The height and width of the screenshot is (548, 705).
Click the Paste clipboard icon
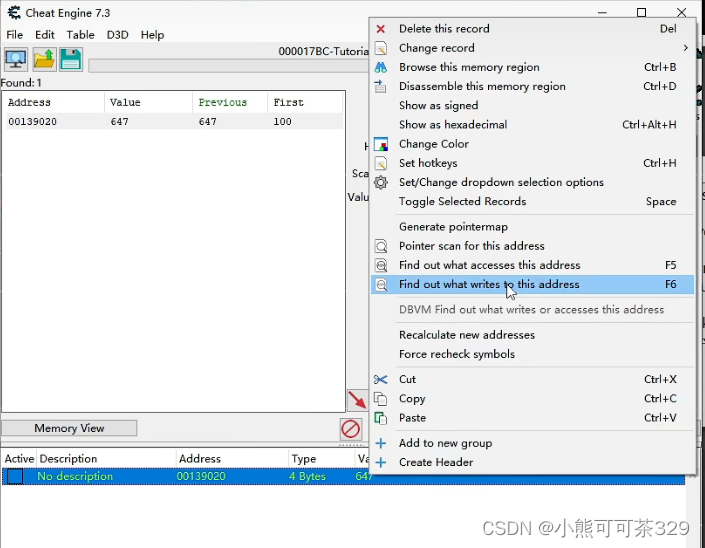tap(380, 418)
